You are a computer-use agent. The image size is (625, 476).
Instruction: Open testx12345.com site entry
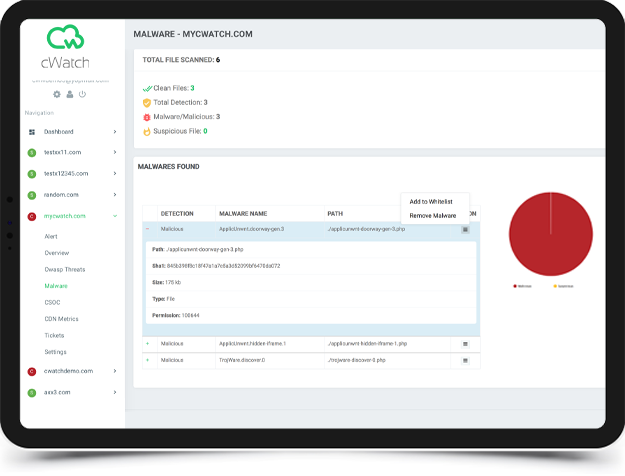point(66,173)
